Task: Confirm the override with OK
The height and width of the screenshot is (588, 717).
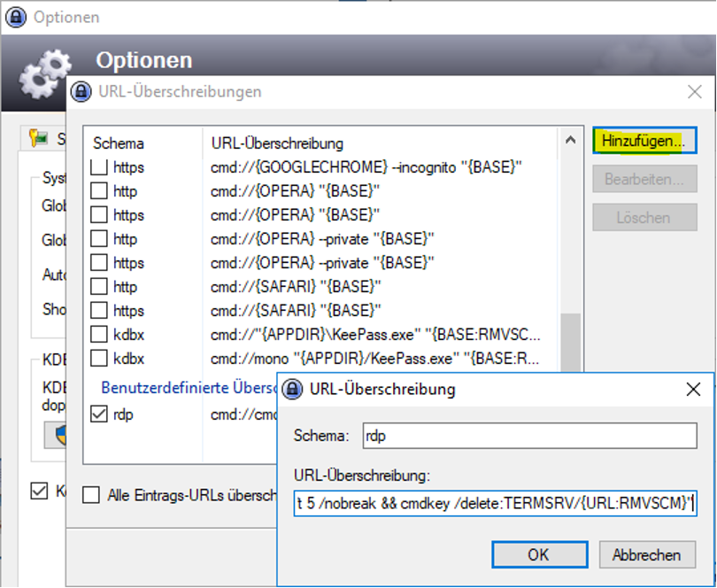Action: pyautogui.click(x=538, y=555)
